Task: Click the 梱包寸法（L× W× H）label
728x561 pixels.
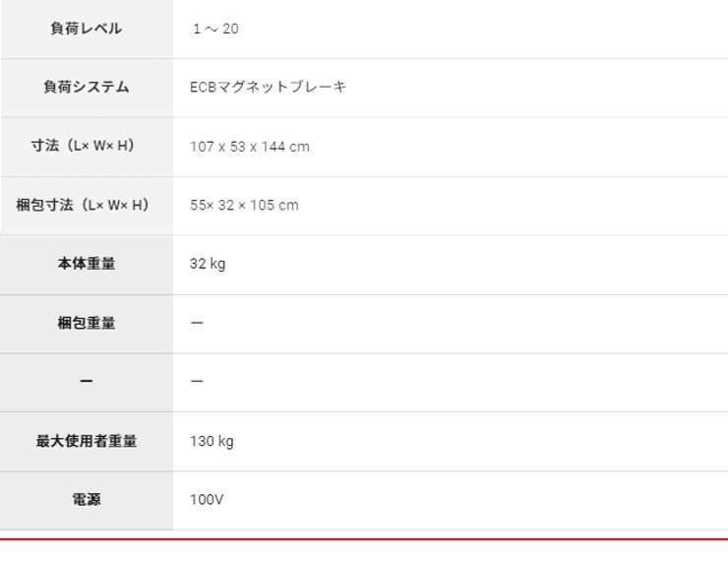Action: coord(83,205)
